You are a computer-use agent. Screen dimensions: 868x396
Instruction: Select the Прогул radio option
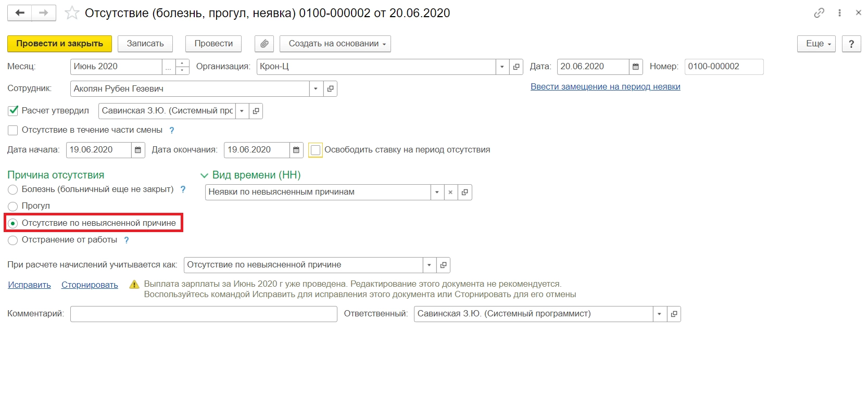13,206
